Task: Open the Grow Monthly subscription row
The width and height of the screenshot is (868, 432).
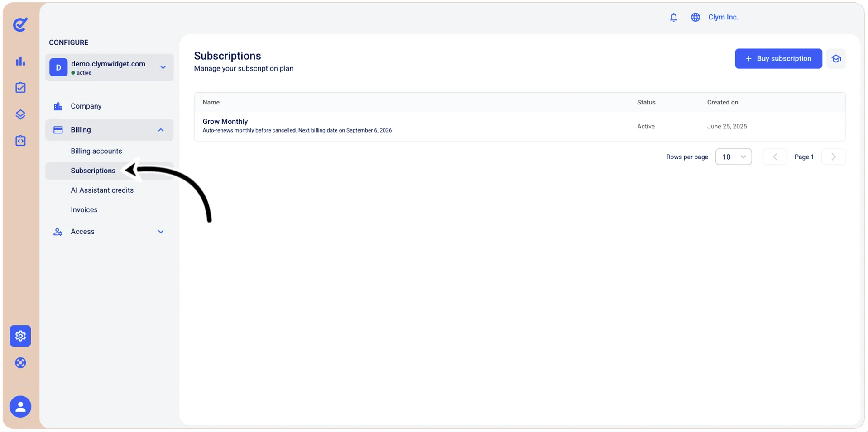Action: [x=520, y=126]
